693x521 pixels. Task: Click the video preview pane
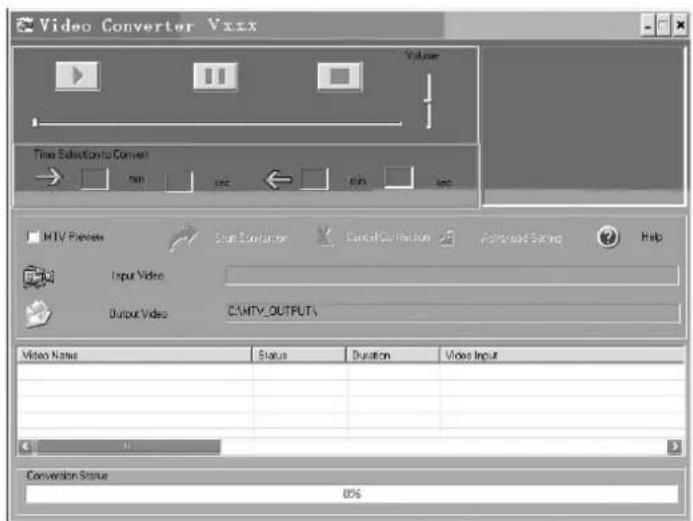tap(583, 125)
